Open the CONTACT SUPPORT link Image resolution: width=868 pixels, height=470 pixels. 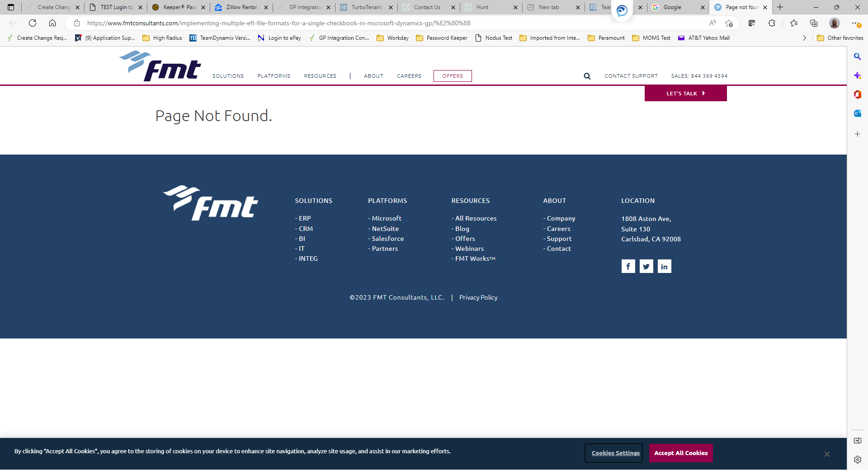[631, 76]
